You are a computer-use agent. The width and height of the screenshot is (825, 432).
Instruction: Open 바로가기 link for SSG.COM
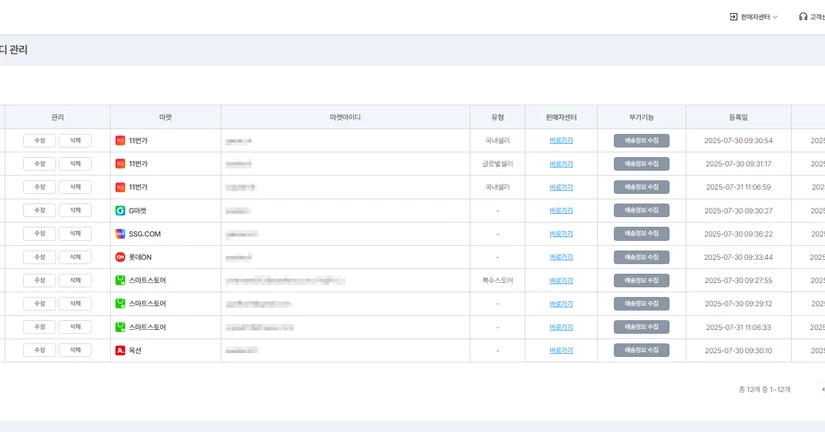561,234
